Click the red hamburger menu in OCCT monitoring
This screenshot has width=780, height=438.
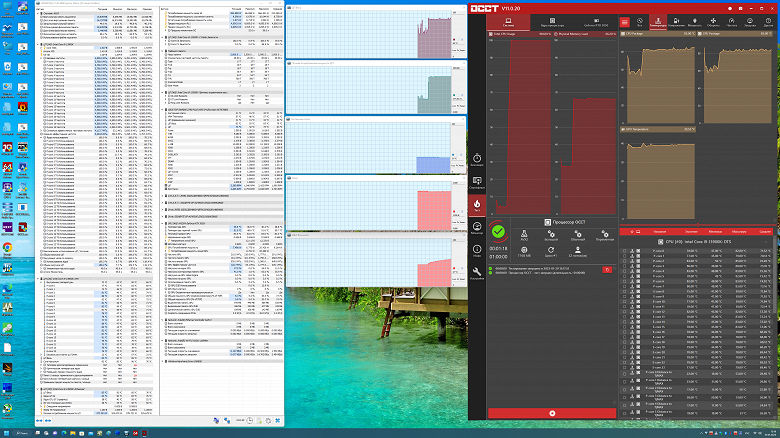(x=624, y=22)
